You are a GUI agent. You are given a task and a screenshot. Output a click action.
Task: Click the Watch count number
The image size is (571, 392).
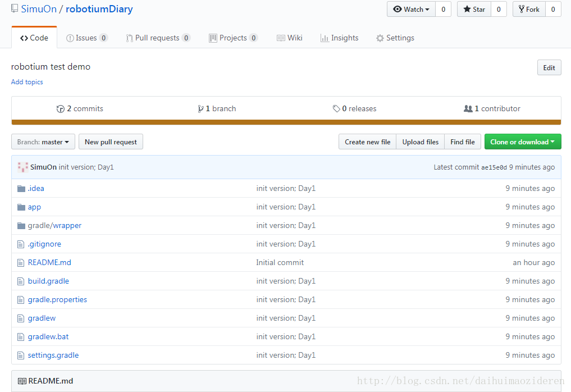(443, 9)
